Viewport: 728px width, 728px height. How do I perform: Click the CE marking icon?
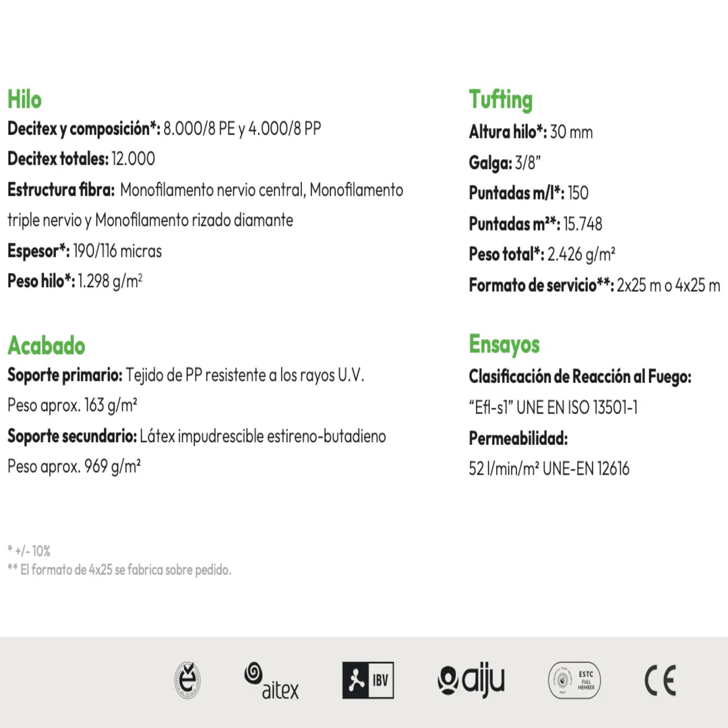click(x=659, y=680)
